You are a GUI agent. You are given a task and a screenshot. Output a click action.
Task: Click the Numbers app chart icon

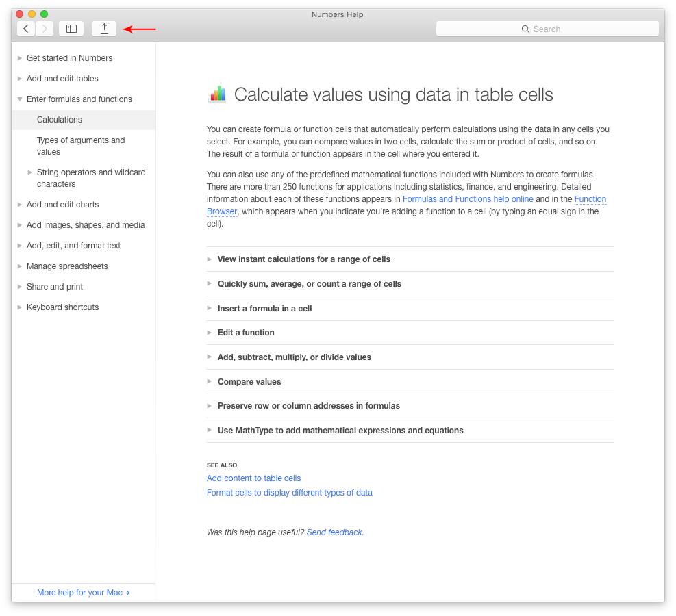click(x=217, y=94)
